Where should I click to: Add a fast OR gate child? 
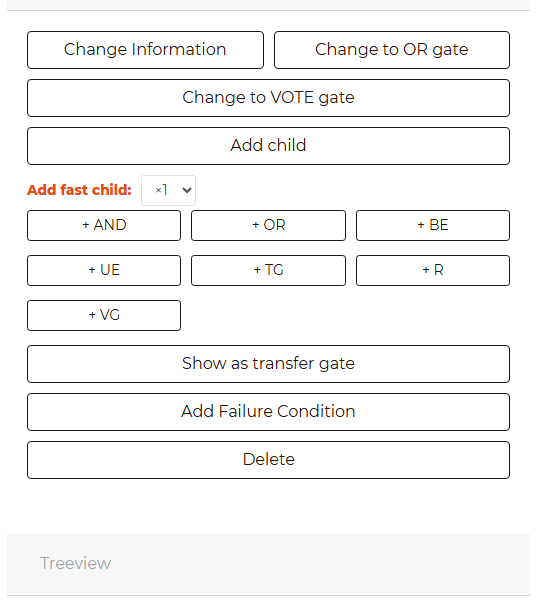pos(268,225)
